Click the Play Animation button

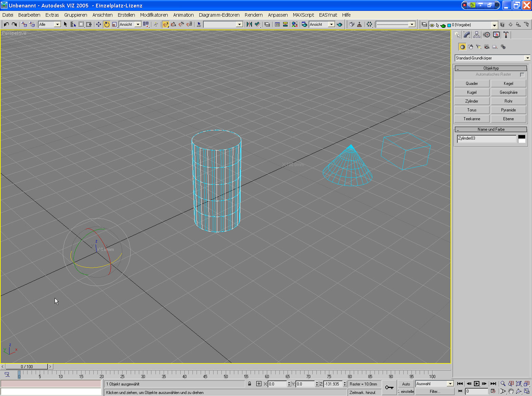coord(477,384)
